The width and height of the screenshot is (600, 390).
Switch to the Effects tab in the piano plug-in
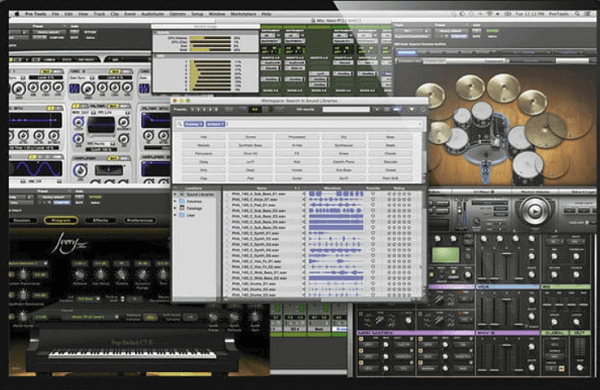coord(100,220)
